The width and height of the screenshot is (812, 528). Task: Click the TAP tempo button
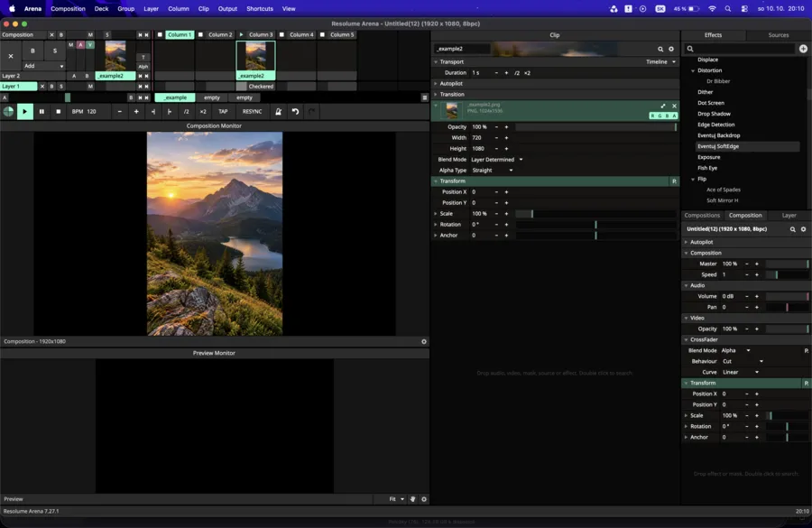tap(223, 111)
